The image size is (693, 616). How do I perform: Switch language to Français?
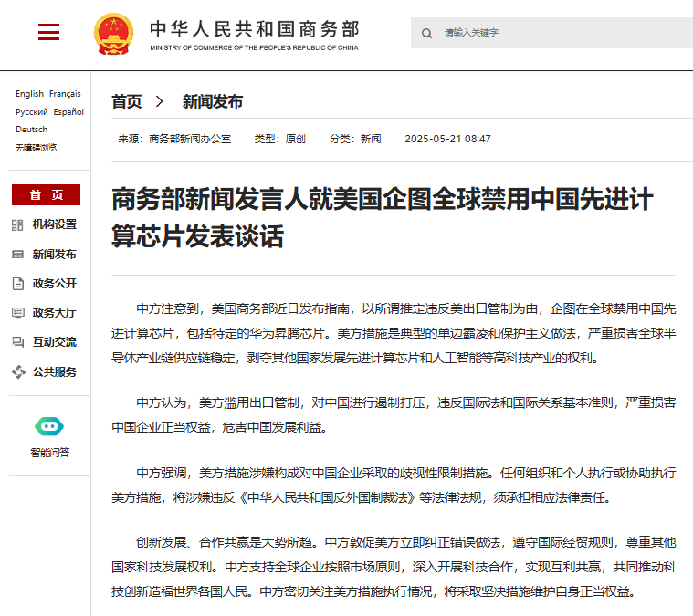pyautogui.click(x=65, y=94)
